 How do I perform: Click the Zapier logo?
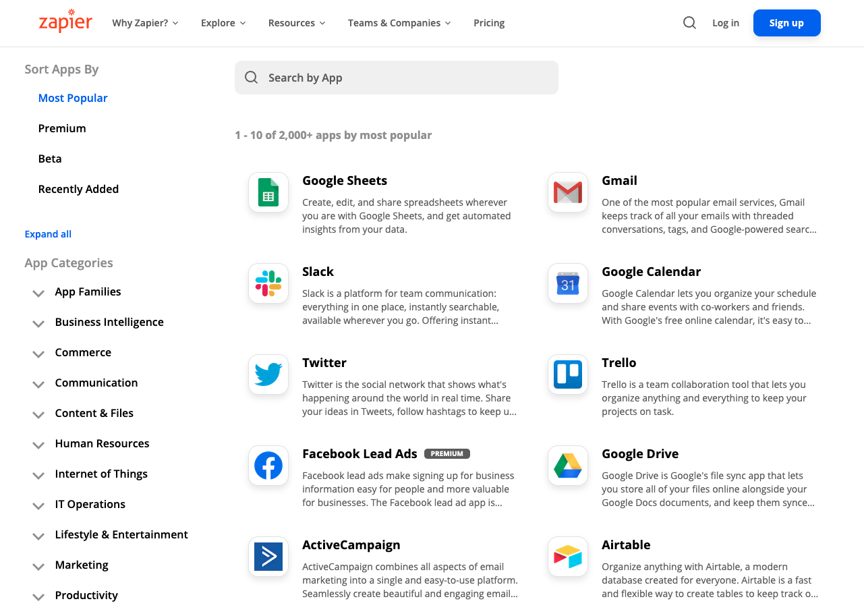(65, 21)
